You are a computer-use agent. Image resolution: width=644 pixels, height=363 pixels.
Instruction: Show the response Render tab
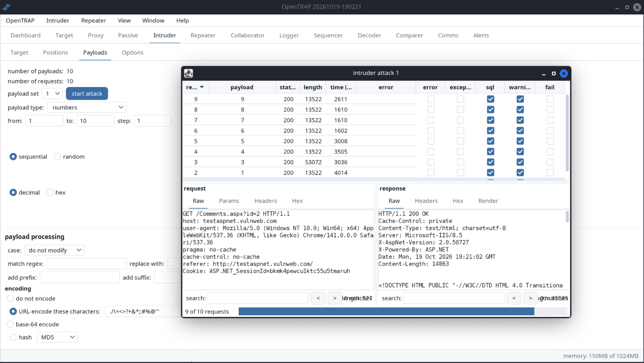click(488, 201)
